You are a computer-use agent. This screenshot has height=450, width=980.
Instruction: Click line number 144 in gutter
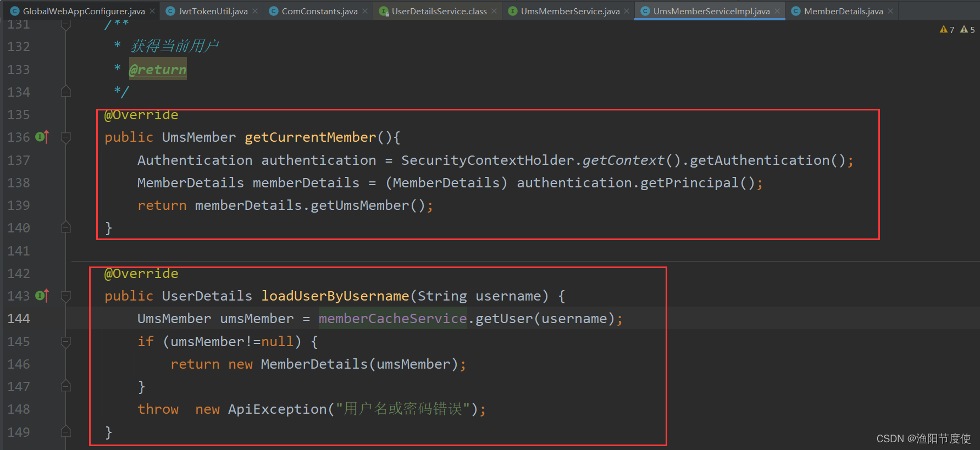tap(19, 319)
